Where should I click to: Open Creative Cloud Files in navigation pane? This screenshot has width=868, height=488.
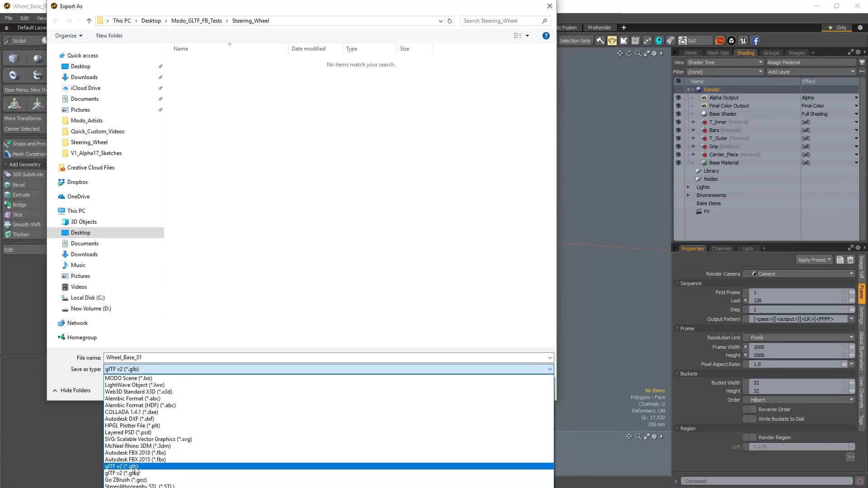pos(90,168)
